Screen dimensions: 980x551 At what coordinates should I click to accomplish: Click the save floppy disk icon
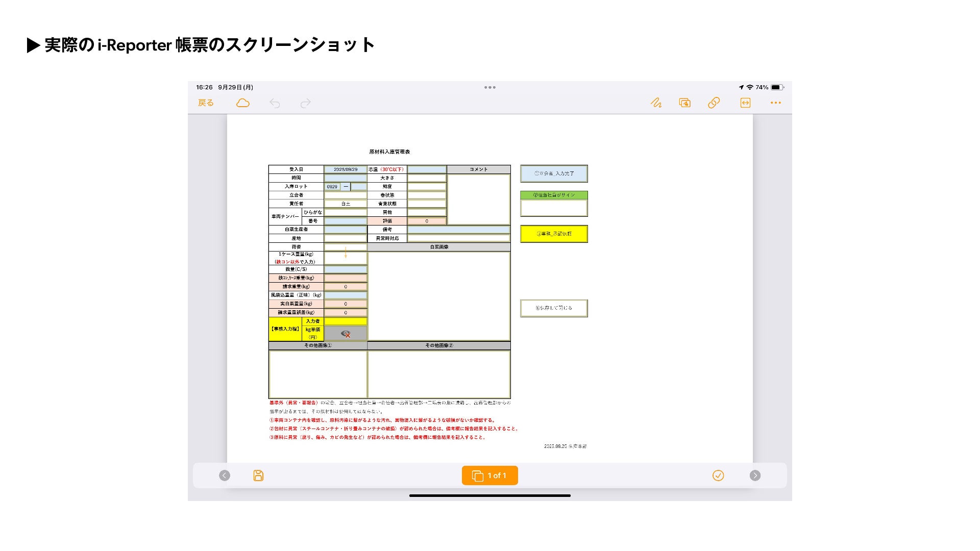(258, 475)
